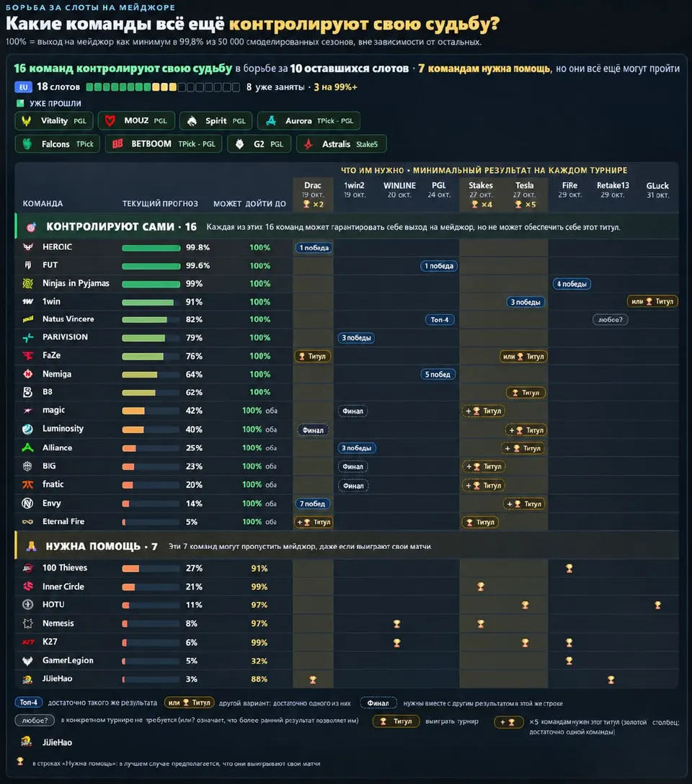This screenshot has width=692, height=784.
Task: Click Natus Vincere 'Топ-4' PGL badge
Action: (x=440, y=320)
